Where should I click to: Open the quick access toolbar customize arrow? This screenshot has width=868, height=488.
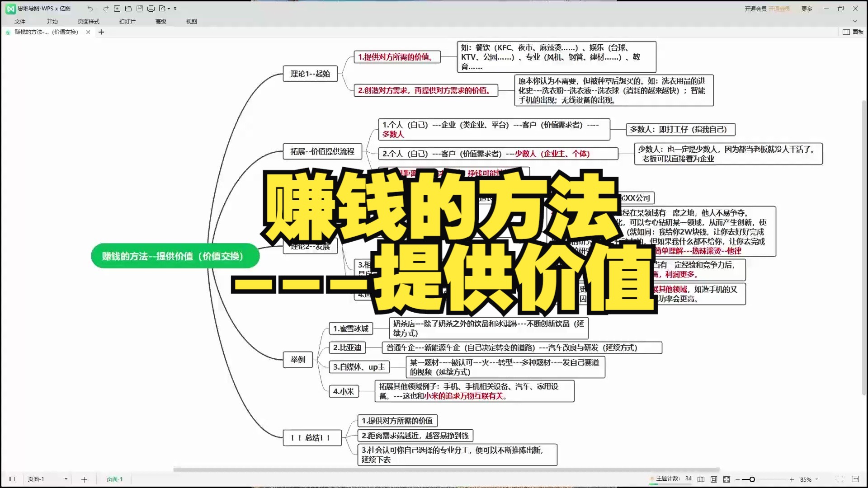coord(175,9)
